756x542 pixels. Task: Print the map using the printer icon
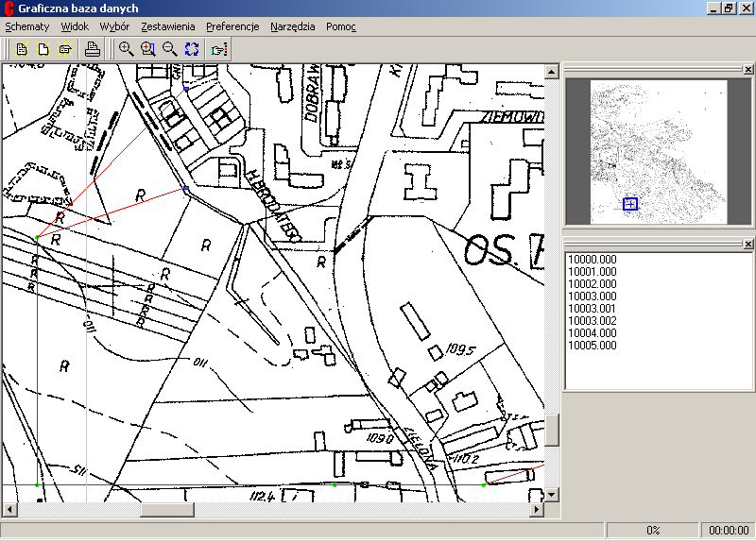pyautogui.click(x=93, y=49)
